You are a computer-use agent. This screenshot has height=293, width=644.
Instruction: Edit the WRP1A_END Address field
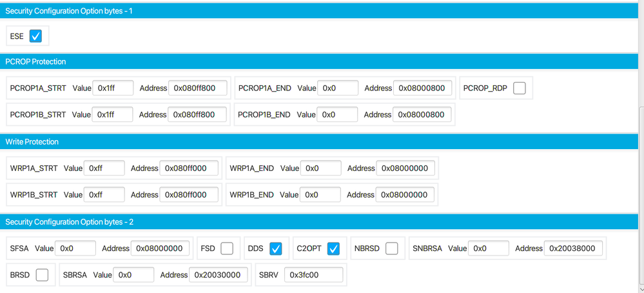[x=405, y=168]
